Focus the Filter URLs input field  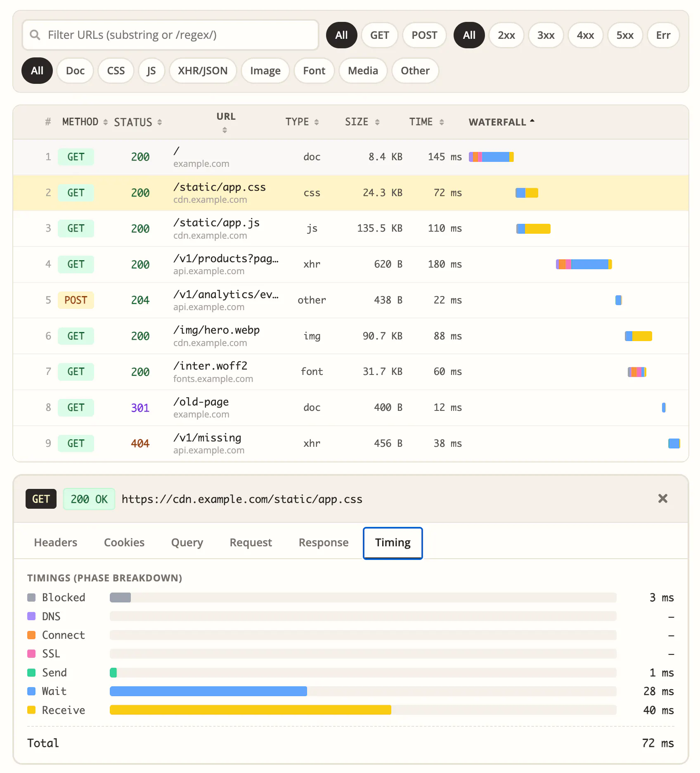(x=170, y=35)
